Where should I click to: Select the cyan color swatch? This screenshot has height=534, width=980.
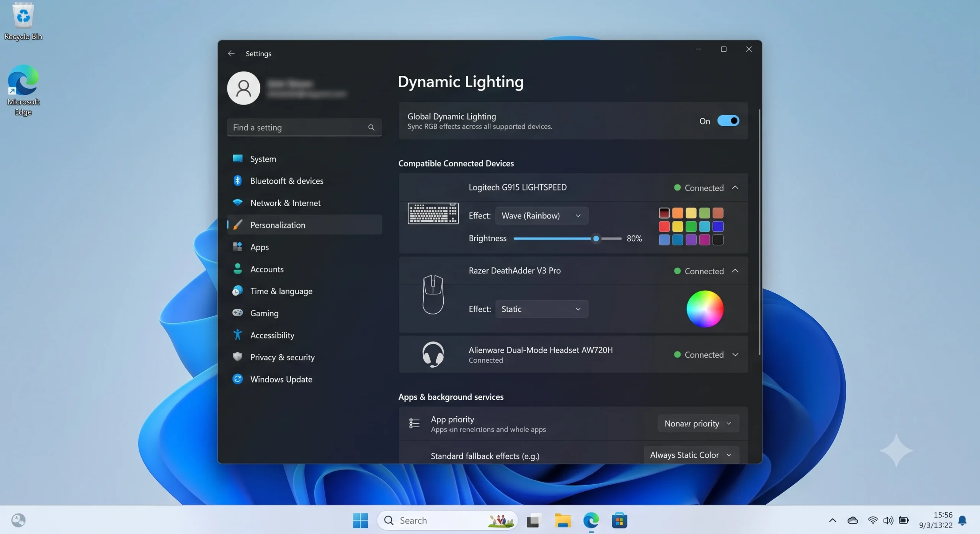(x=704, y=226)
